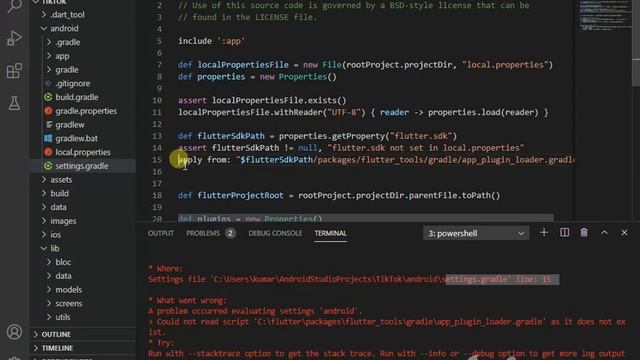640x360 pixels.
Task: Click the app_plugin_loader.gradle path in terminal
Action: click(x=400, y=322)
